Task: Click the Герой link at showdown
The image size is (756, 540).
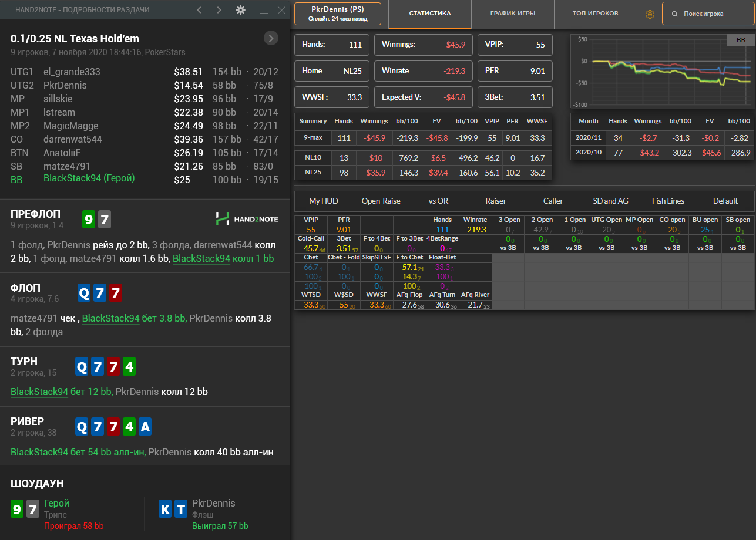Action: point(56,503)
